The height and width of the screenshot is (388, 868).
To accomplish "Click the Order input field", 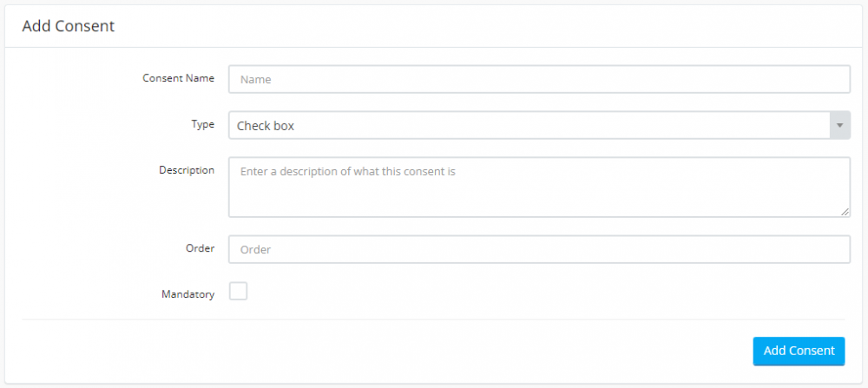I will point(539,250).
